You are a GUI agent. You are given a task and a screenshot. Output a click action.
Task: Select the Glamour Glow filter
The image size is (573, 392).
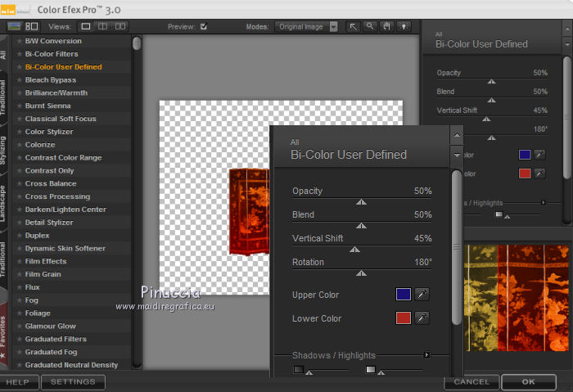click(51, 326)
